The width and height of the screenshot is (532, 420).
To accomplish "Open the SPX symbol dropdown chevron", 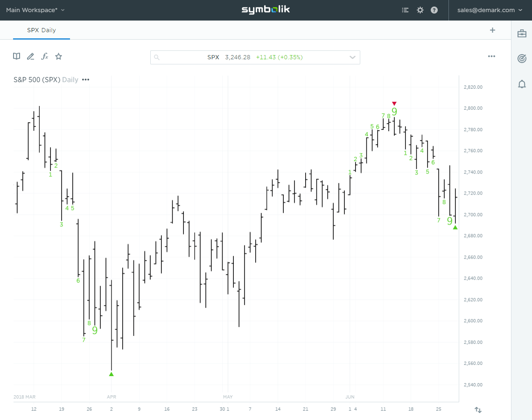I will (x=353, y=57).
